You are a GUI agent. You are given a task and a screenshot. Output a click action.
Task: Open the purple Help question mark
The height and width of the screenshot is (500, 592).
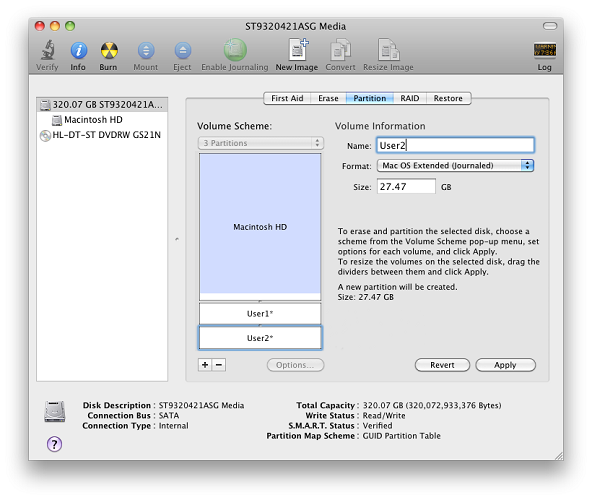54,444
